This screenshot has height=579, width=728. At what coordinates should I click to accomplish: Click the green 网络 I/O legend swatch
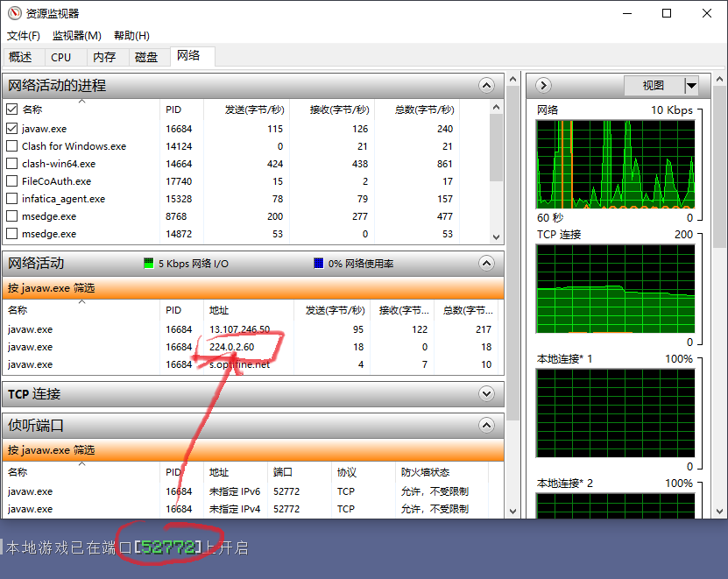149,263
